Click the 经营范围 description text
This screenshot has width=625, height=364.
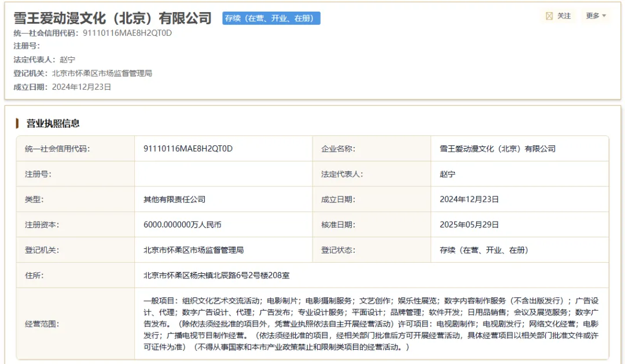[371, 323]
